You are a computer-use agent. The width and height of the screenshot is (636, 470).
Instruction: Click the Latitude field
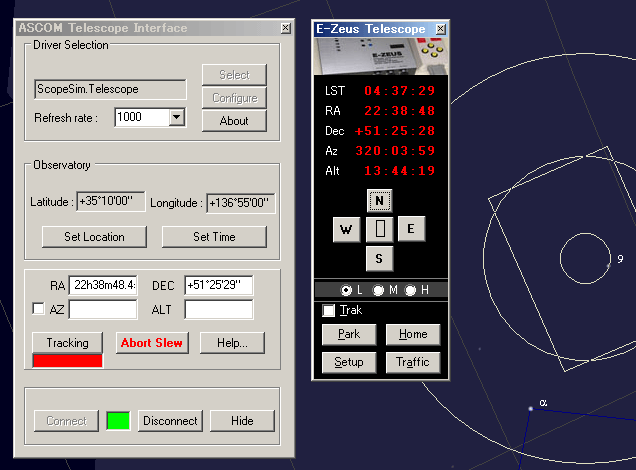[111, 202]
